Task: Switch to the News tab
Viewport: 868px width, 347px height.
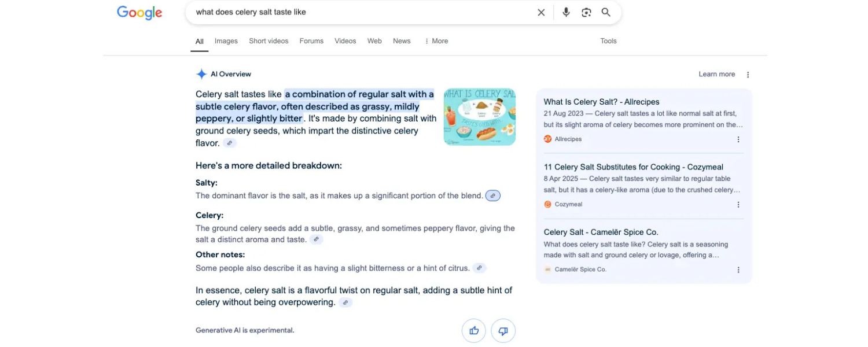Action: 402,40
